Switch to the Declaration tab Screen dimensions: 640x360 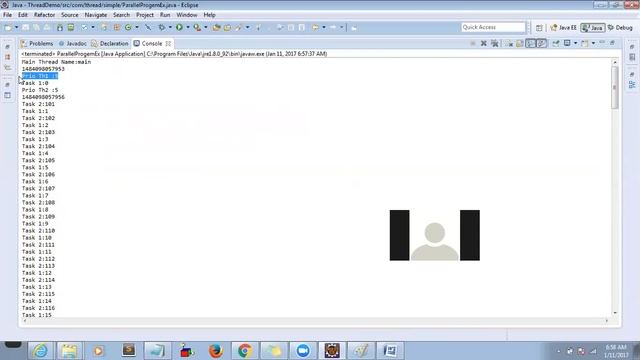[x=110, y=43]
